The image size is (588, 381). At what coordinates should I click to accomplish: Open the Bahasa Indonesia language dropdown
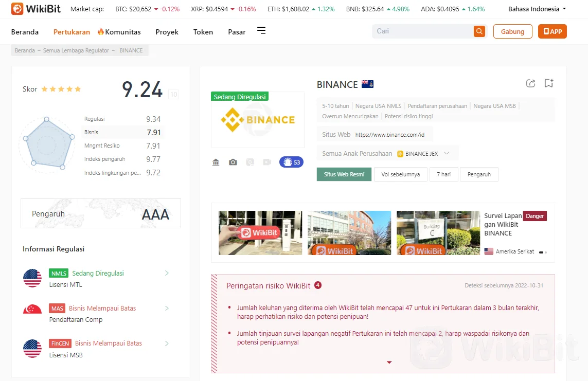coord(537,9)
